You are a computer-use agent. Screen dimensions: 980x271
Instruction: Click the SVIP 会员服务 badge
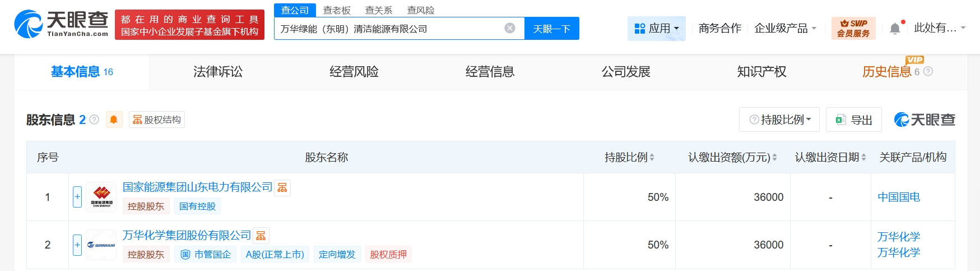point(853,28)
